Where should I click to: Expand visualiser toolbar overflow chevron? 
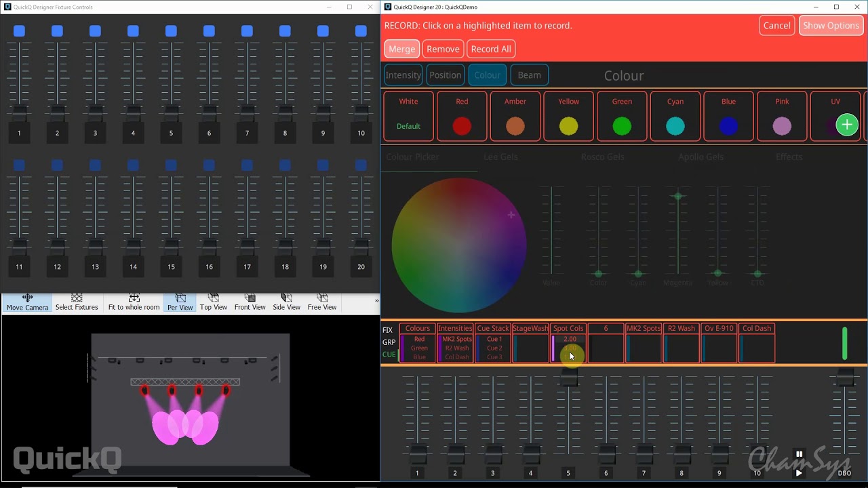376,300
